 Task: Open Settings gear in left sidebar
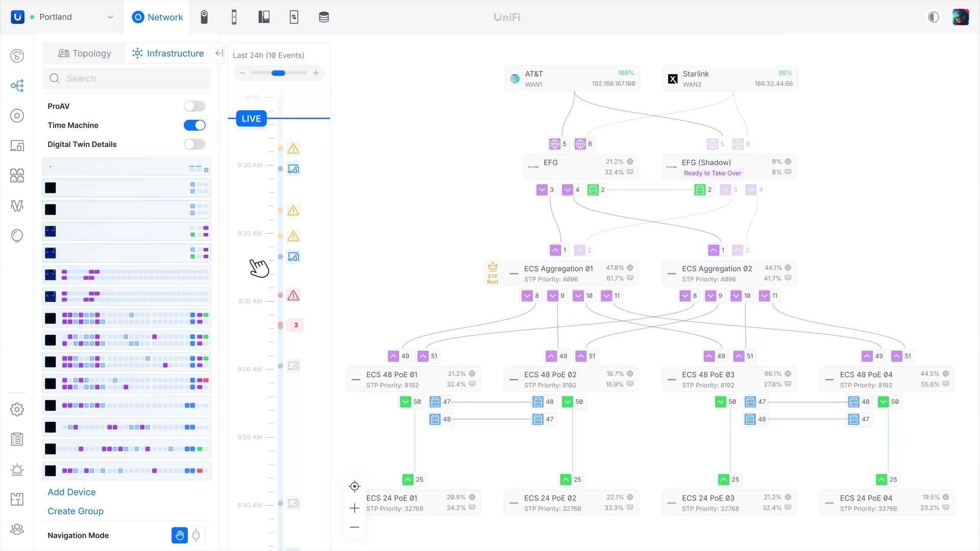[x=17, y=409]
